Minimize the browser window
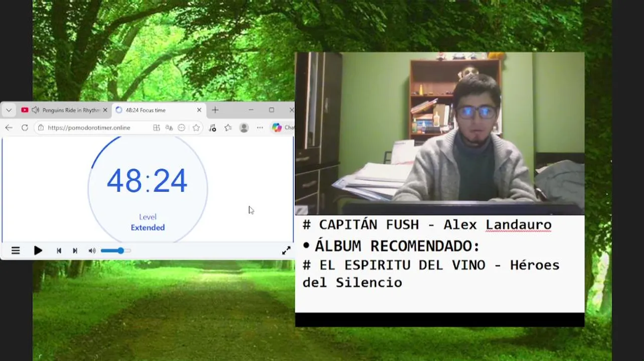The width and height of the screenshot is (644, 361). coord(251,110)
